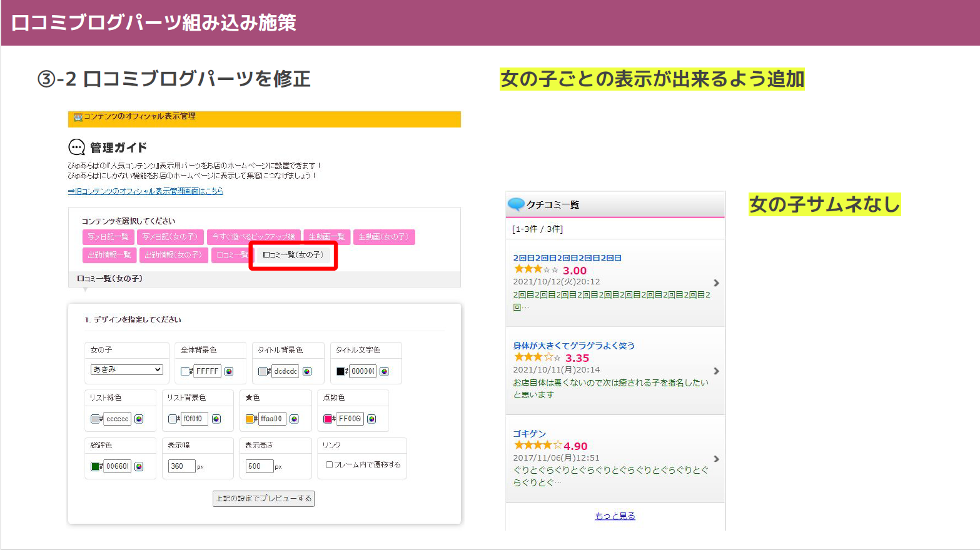This screenshot has width=980, height=550.
Task: Click the 表示幅 input showing 360
Action: [181, 466]
